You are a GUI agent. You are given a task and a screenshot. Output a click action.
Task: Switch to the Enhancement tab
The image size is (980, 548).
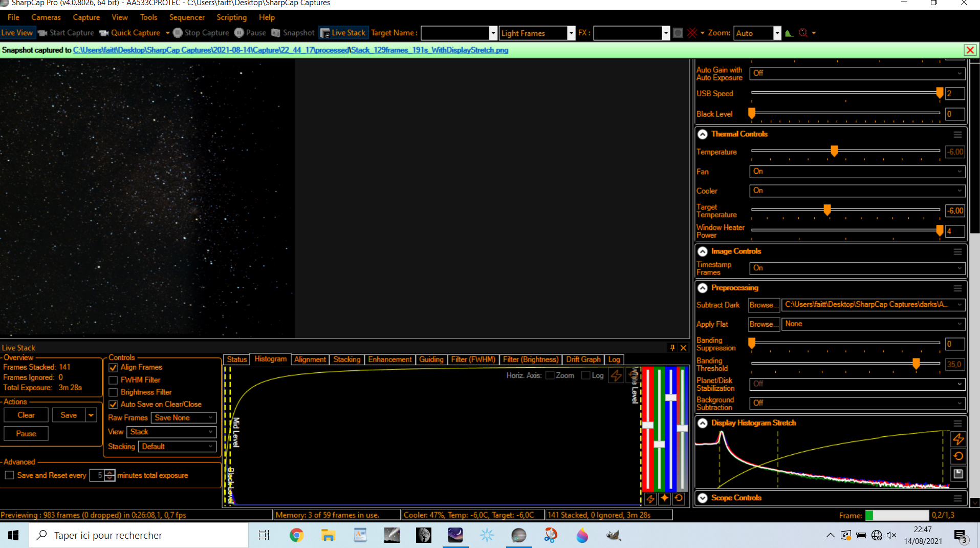point(389,360)
